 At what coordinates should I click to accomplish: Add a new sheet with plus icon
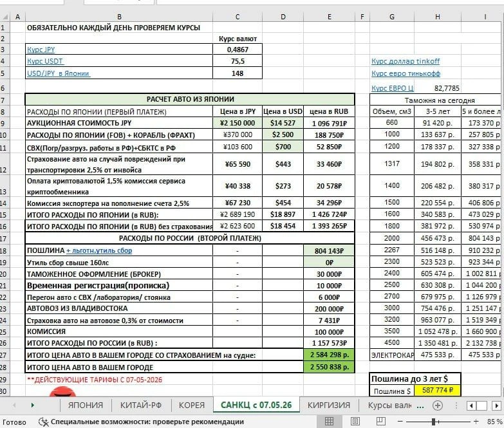click(x=438, y=405)
